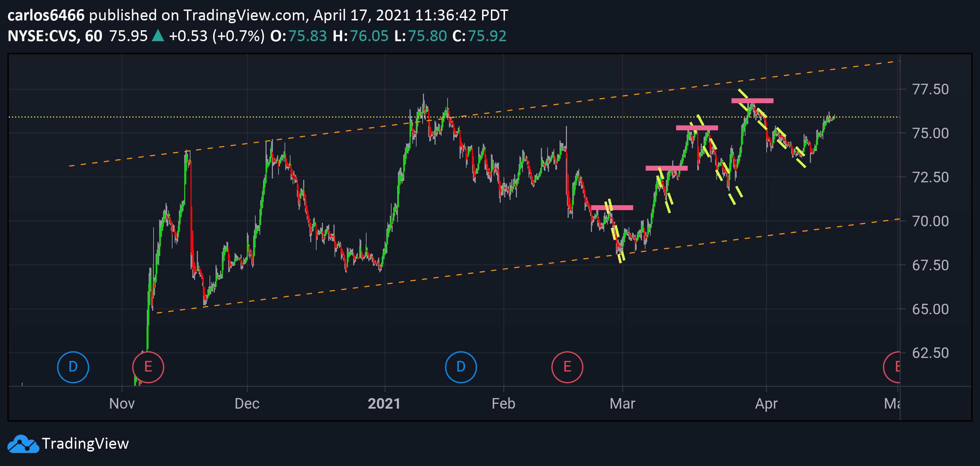Click the 75.00 price axis label
980x466 pixels.
(931, 133)
